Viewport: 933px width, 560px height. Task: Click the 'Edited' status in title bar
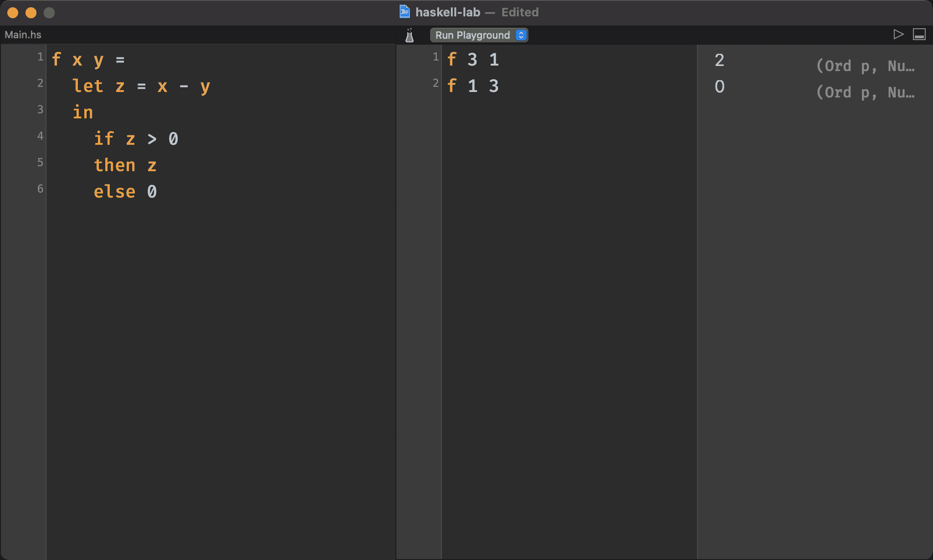(520, 12)
